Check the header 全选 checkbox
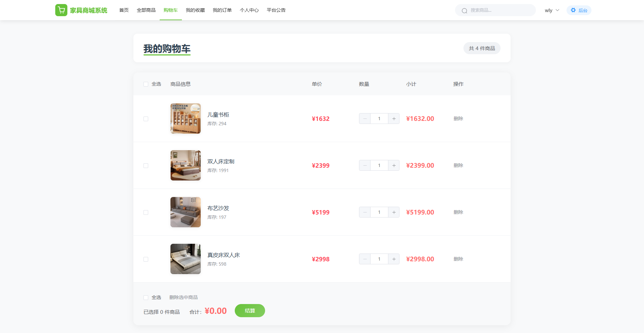 pyautogui.click(x=146, y=84)
